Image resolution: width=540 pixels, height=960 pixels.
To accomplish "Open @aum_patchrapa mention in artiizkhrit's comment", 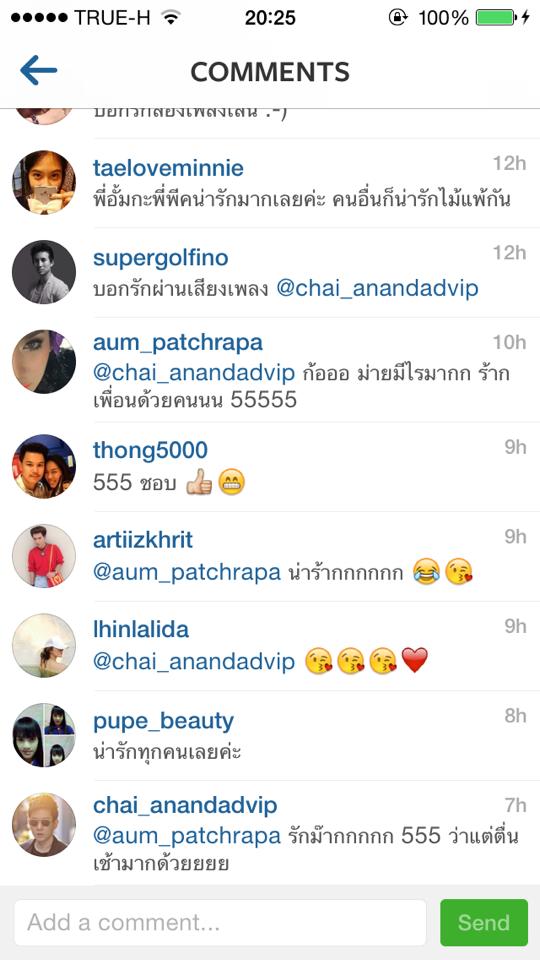I will [x=187, y=572].
